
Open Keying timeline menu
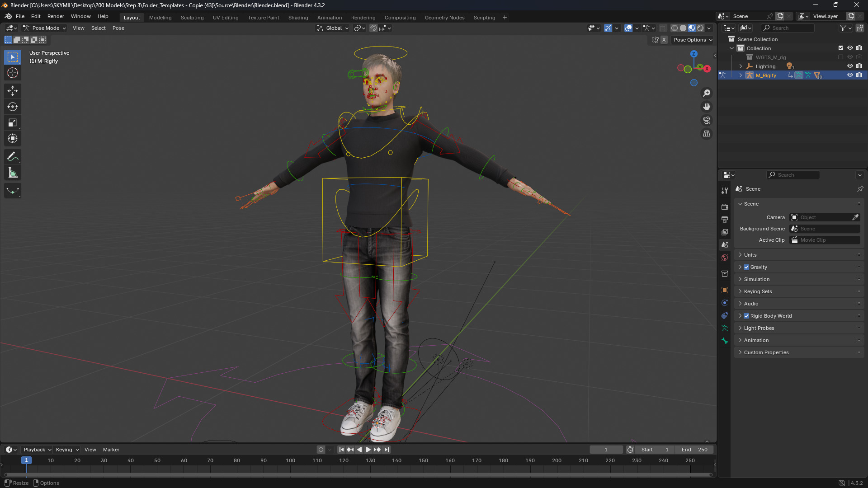67,450
